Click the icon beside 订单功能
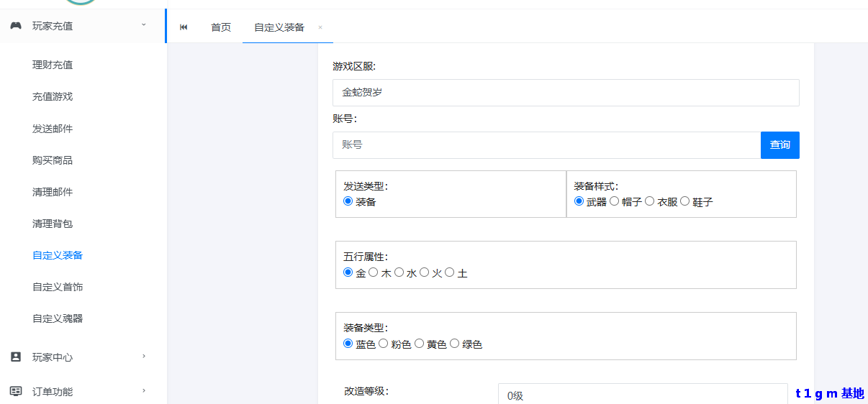 pyautogui.click(x=16, y=391)
